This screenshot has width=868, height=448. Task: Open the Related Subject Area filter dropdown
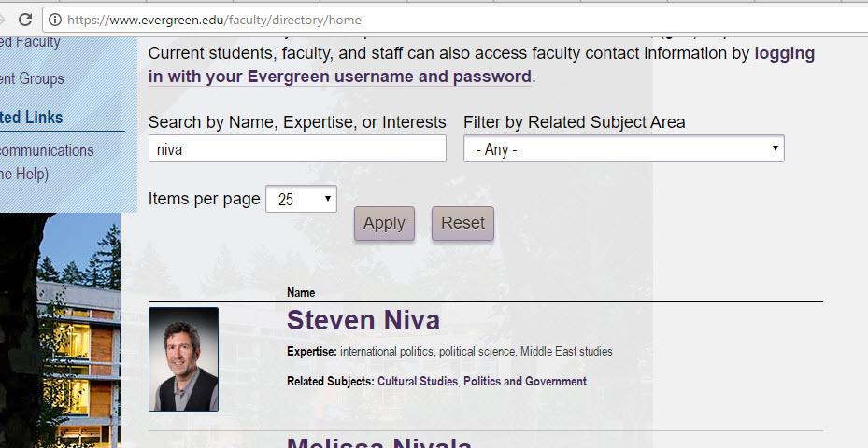point(623,149)
